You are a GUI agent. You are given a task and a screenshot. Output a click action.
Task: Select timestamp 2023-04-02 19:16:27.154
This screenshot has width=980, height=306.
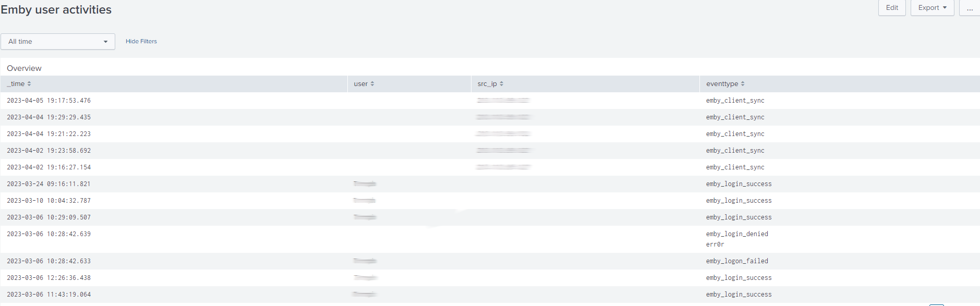(49, 167)
